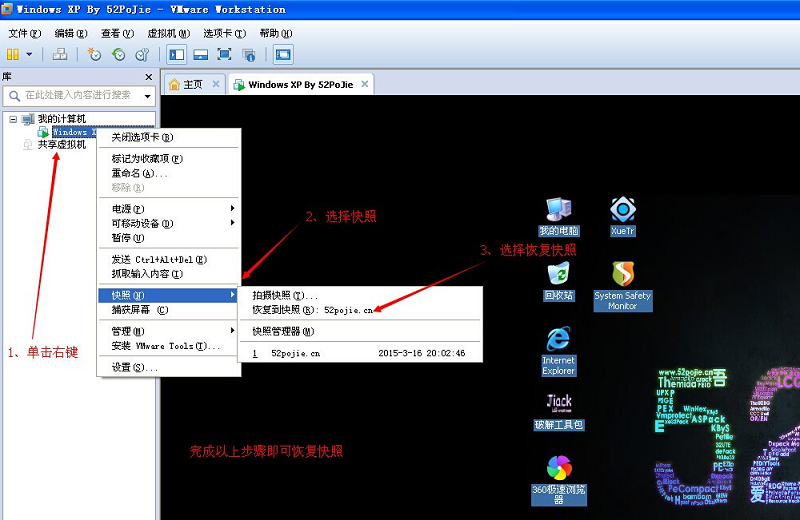The height and width of the screenshot is (520, 800).
Task: Click Internet Explorer desktop icon
Action: (x=559, y=351)
